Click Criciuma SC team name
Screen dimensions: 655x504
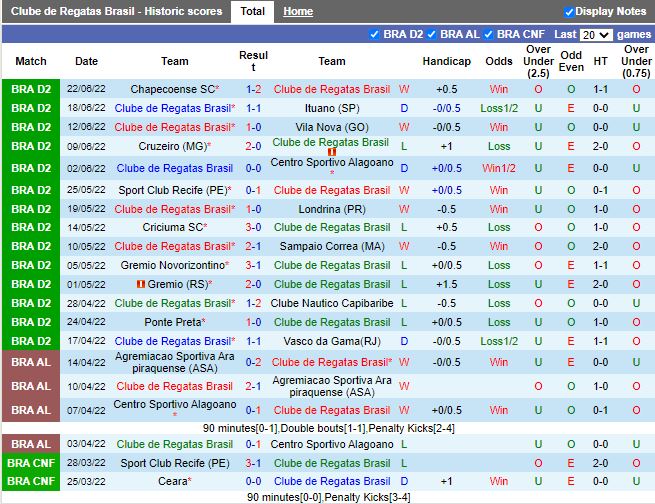click(173, 227)
